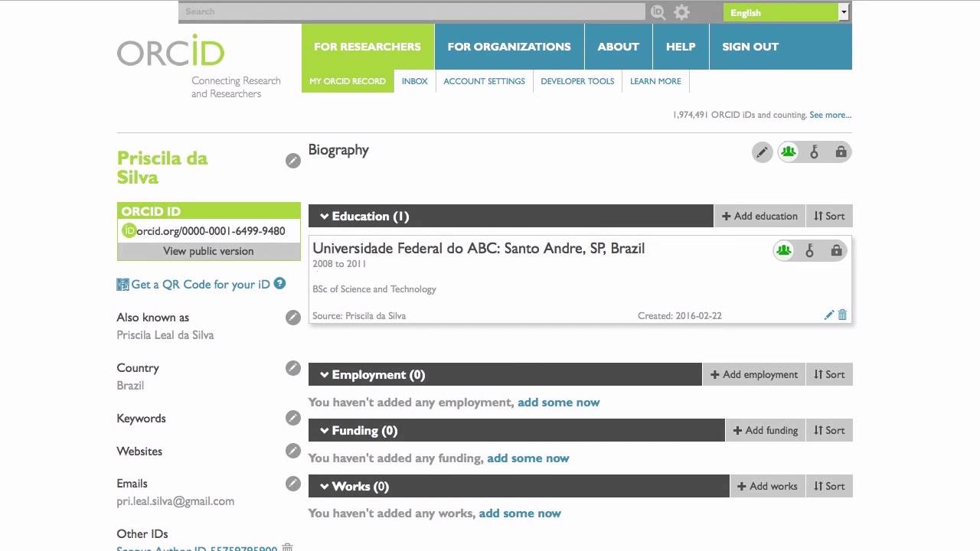Open Developer Tools tab
The width and height of the screenshot is (980, 551).
point(577,81)
